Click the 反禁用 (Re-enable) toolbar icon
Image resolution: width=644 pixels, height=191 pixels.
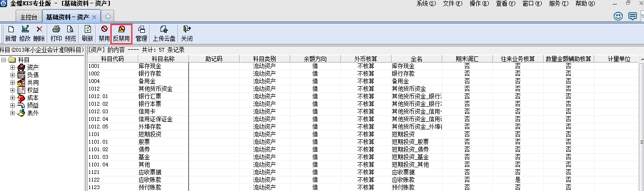[x=121, y=33]
